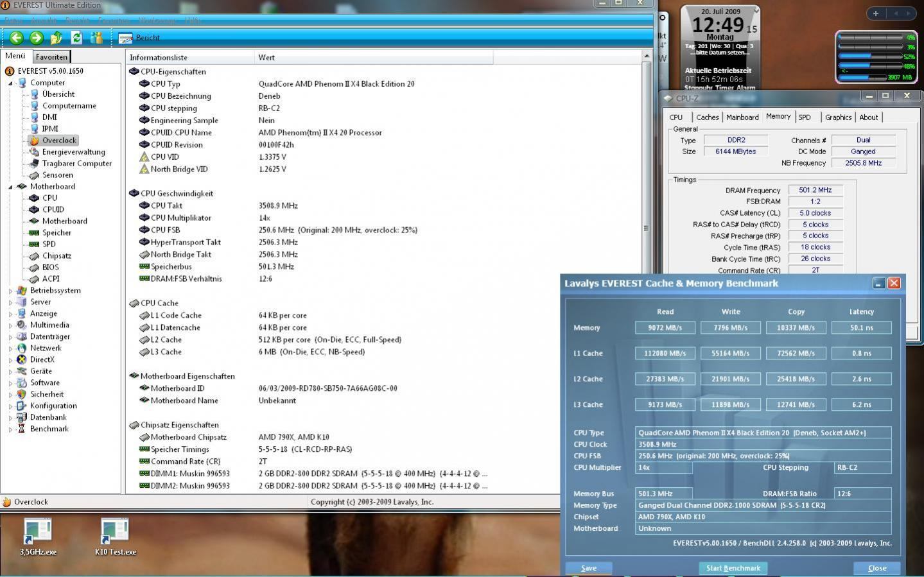Open the 3,5GHz.exe desktop shortcut

coord(38,538)
